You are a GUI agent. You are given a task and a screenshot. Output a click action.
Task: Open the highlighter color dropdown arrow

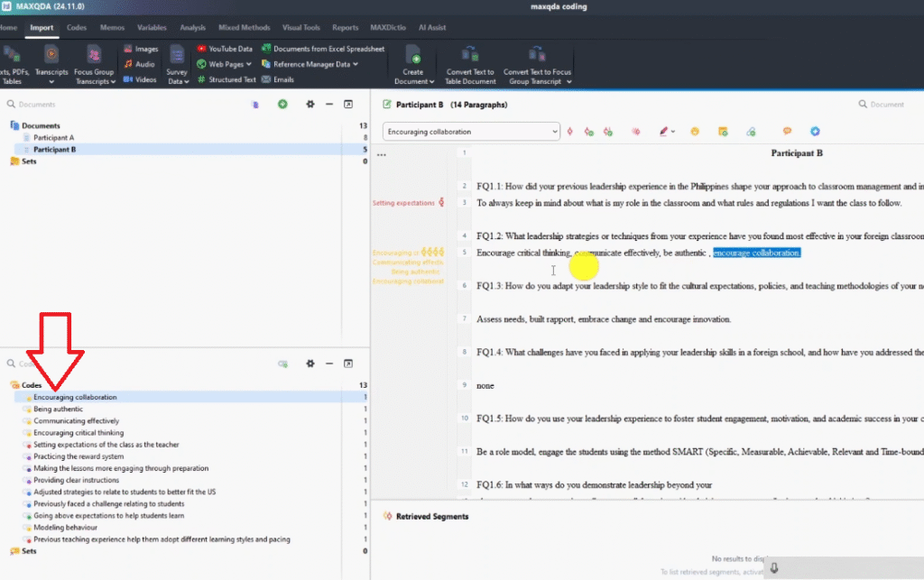click(673, 132)
